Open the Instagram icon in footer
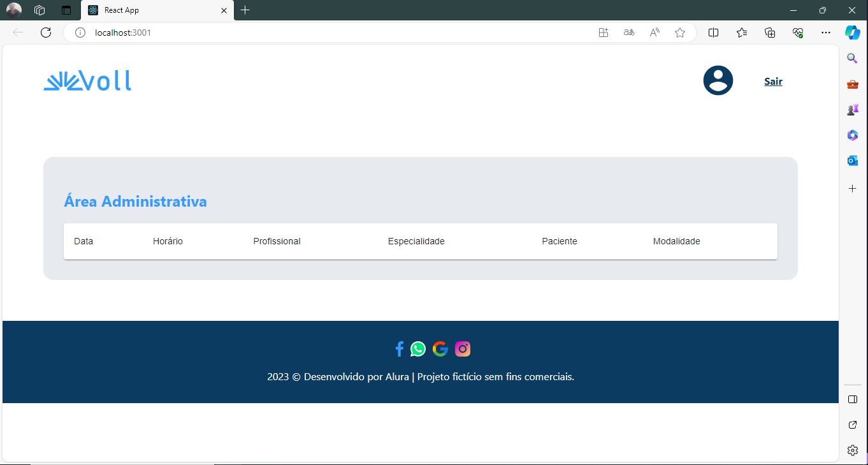 463,349
